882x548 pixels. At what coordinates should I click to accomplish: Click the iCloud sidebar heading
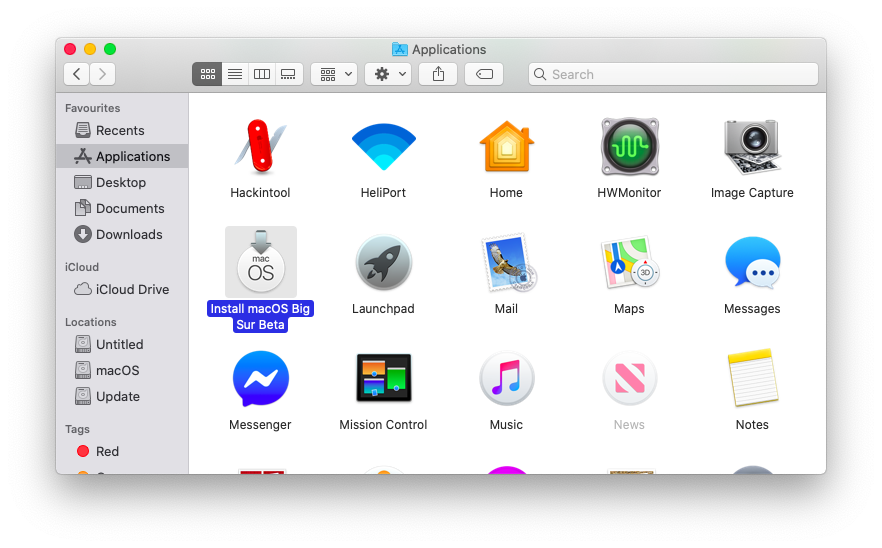pos(82,267)
